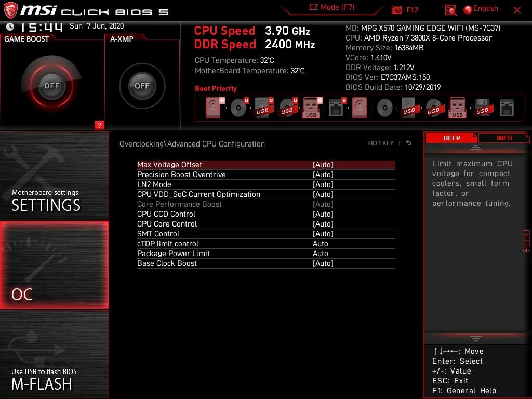Close the BIOS with the red X
Image resolution: width=532 pixels, height=399 pixels.
pos(517,10)
